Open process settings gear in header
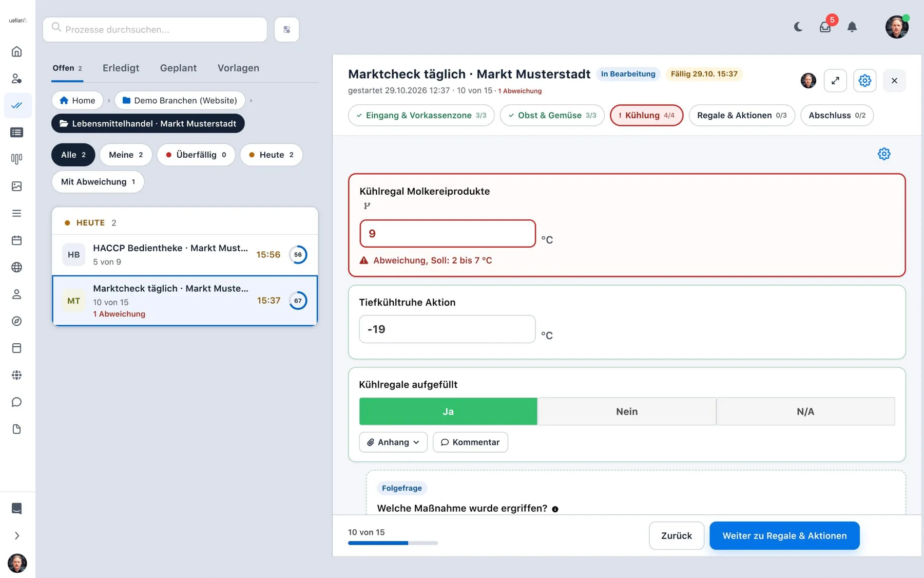 click(865, 81)
